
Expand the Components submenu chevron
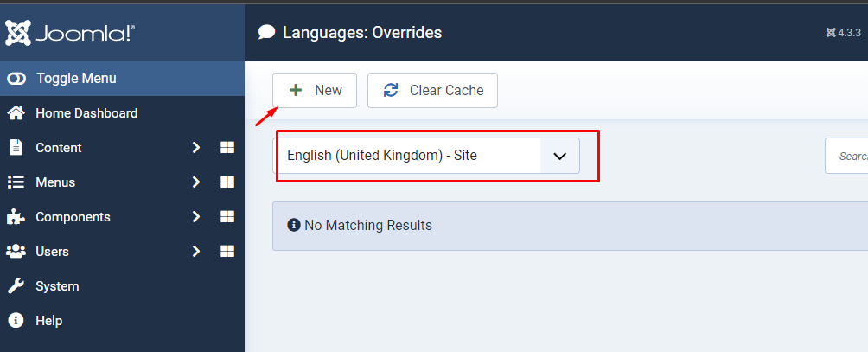(x=196, y=217)
